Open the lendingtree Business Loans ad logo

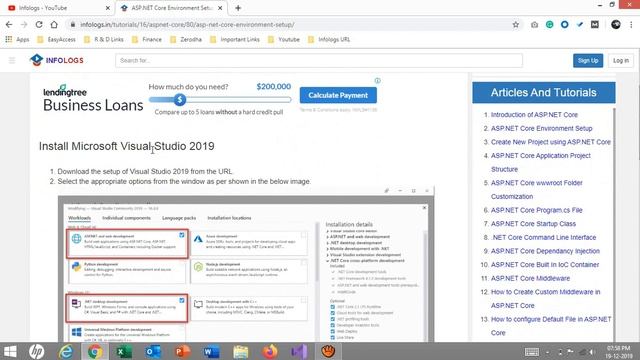(93, 99)
